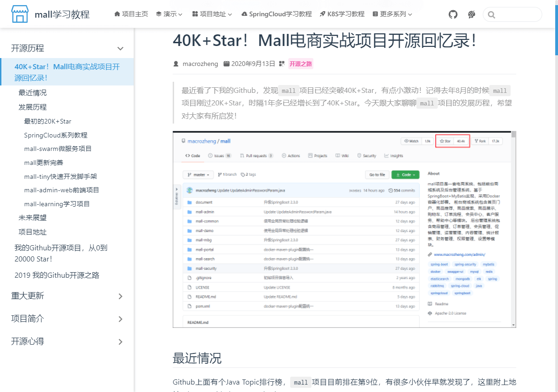Open 我的Github开源项目，从0到20000 Star sidebar article
Image resolution: width=558 pixels, height=392 pixels.
coord(61,253)
